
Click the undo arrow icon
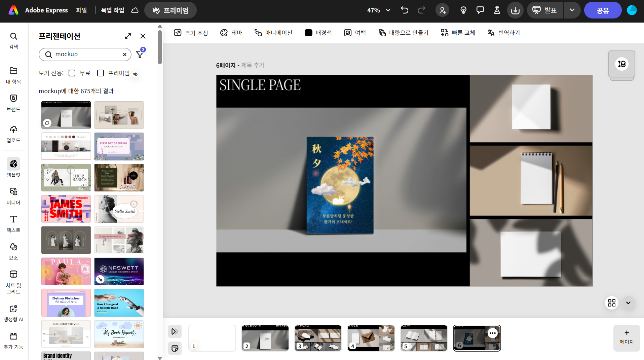coord(405,10)
